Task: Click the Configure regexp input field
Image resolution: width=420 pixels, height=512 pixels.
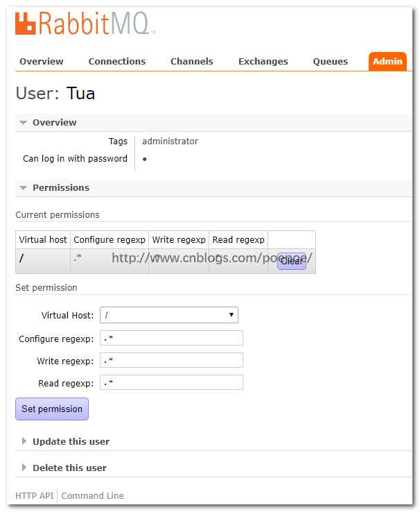Action: [x=171, y=338]
